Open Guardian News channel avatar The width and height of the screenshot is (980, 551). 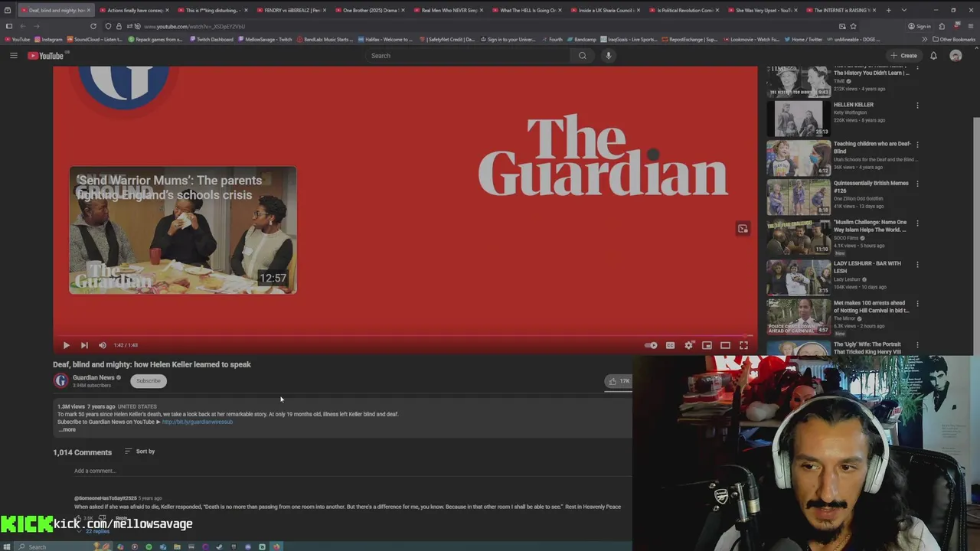click(60, 380)
